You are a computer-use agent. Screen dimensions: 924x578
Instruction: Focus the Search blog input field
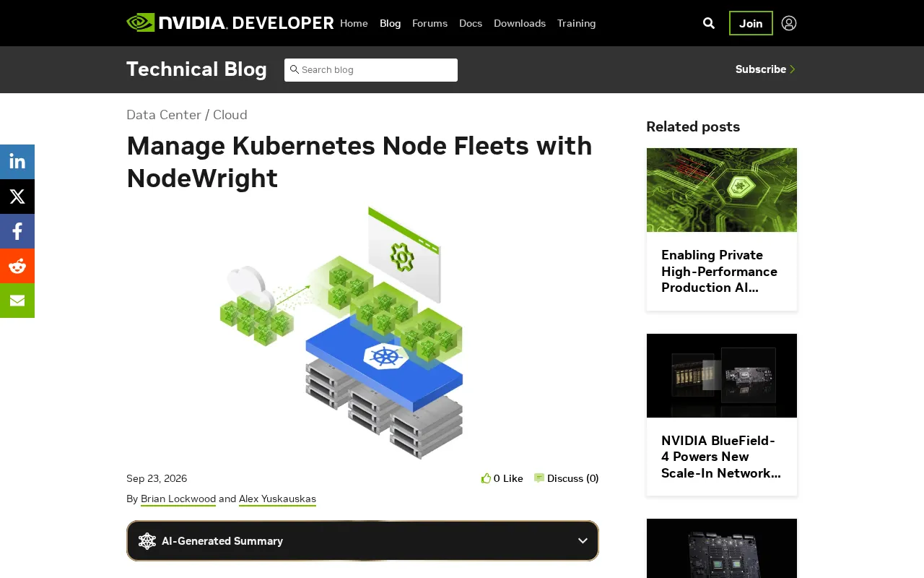coord(371,70)
